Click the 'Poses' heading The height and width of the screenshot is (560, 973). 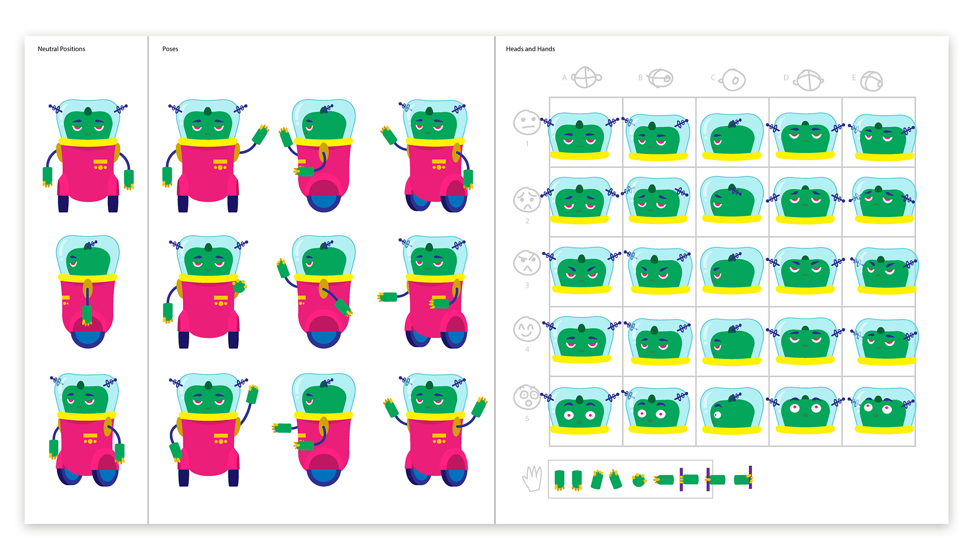pos(170,49)
